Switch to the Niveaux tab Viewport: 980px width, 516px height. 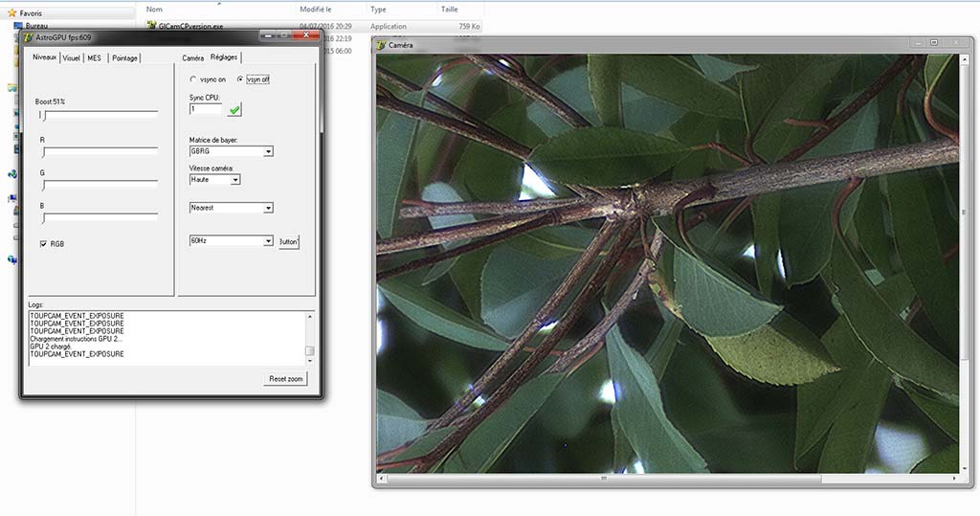pyautogui.click(x=45, y=57)
